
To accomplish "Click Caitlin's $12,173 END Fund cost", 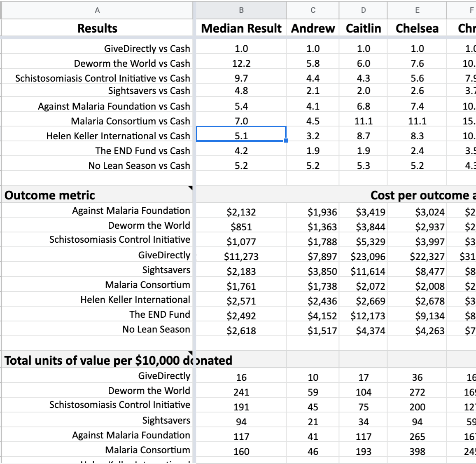I will point(368,316).
